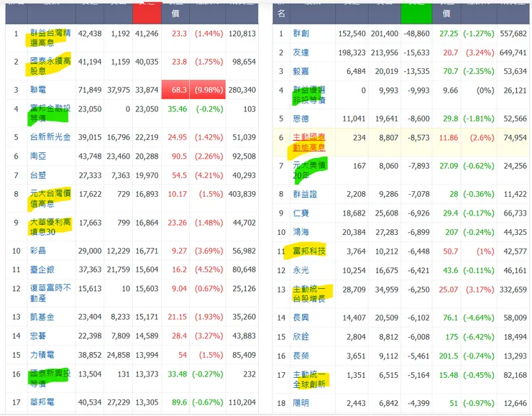Select the red highlighted (9.98%) change cell
The image size is (532, 416).
click(207, 90)
